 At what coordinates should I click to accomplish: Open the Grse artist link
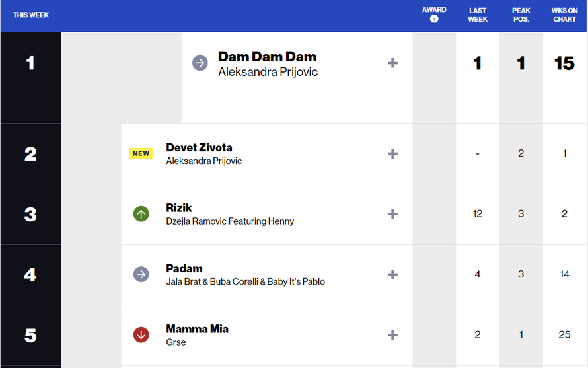176,342
